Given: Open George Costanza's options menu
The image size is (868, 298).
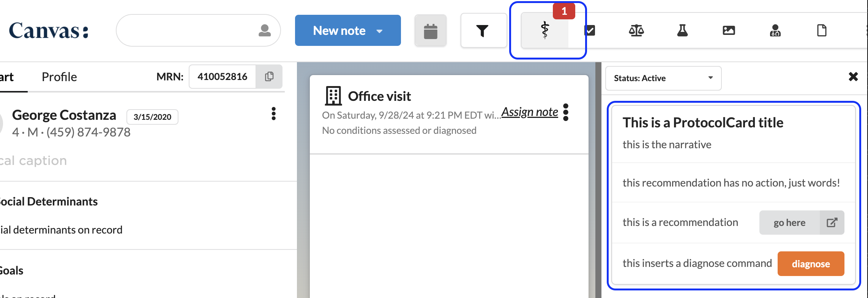Looking at the screenshot, I should 273,114.
